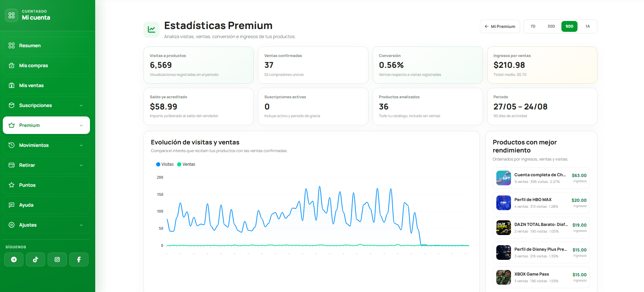Select the 7D period range

point(533,26)
